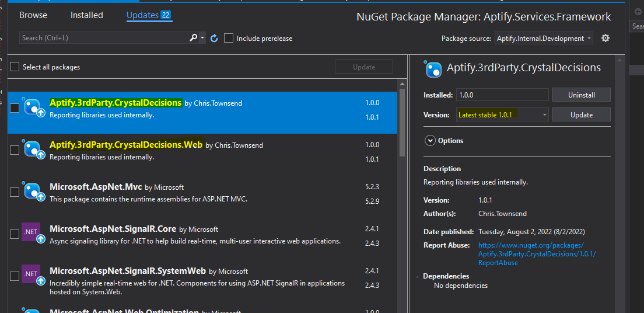Check Microsoft.AspNet.SignalR.Core checkbox
This screenshot has height=313, width=644.
[x=15, y=234]
